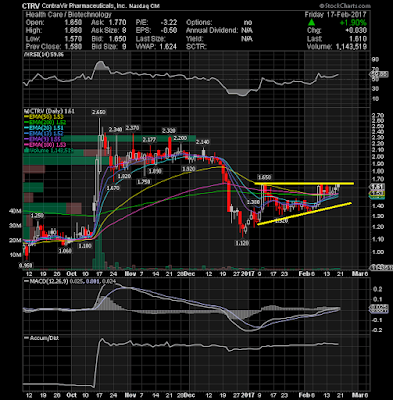Viewport: 393px width, 400px height.
Task: Click the Low value 1.570
Action: 73,39
